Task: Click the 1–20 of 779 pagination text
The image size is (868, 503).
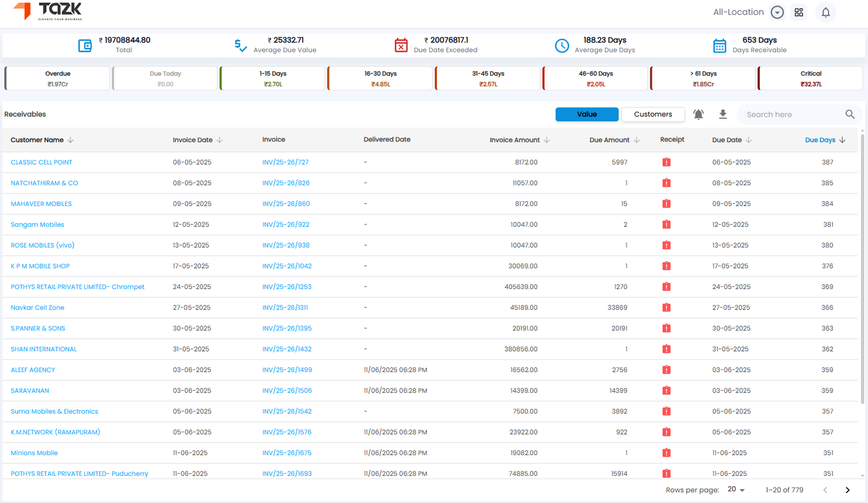Action: pos(784,490)
